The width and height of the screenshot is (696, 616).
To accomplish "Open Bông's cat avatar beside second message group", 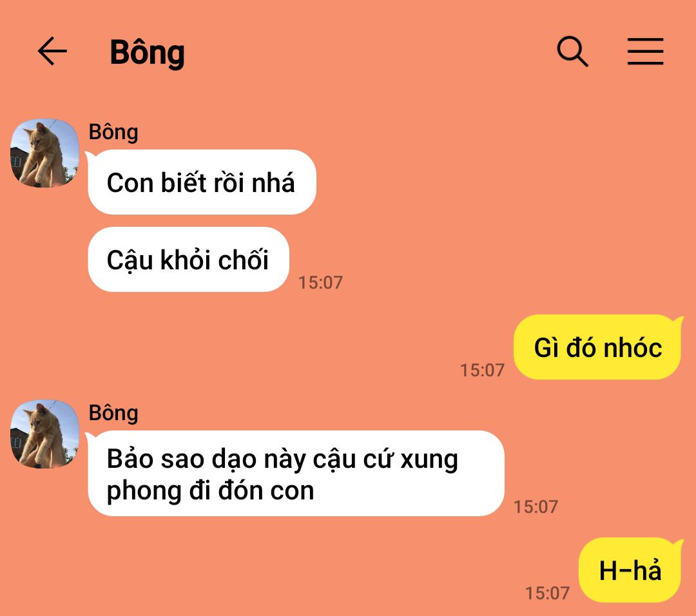I will coord(44,434).
